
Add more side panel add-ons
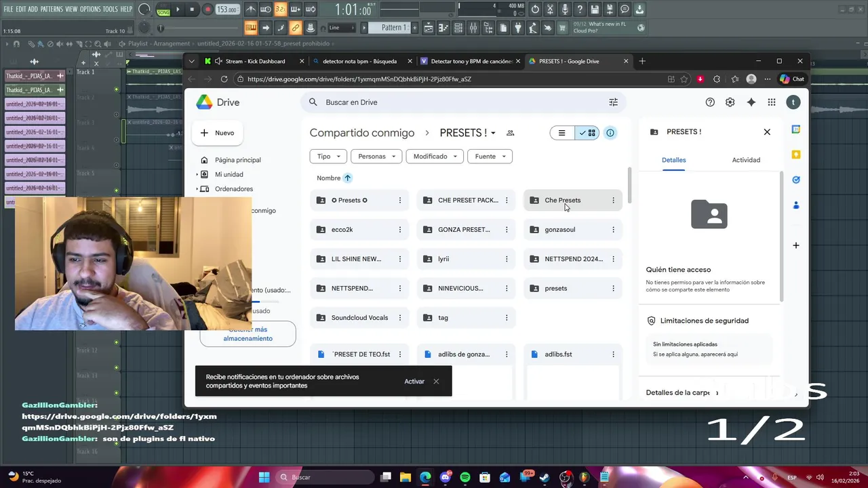[x=796, y=245]
